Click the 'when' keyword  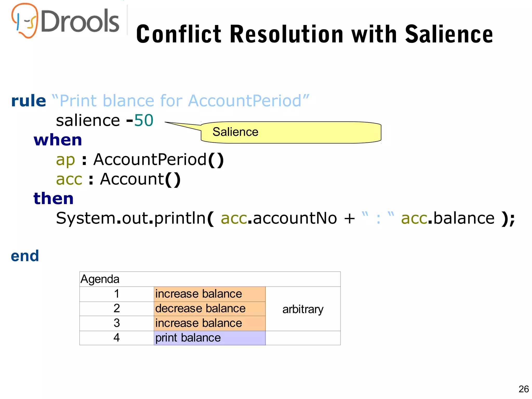point(58,140)
